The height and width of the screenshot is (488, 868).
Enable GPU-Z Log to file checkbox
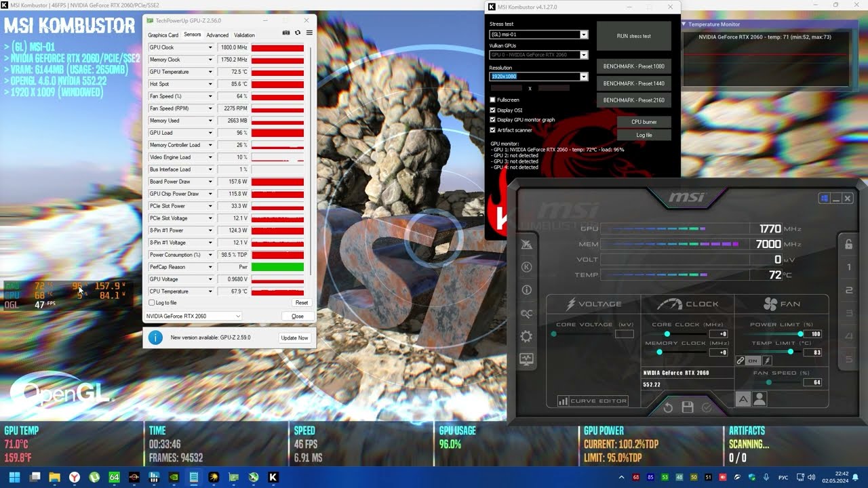point(152,303)
